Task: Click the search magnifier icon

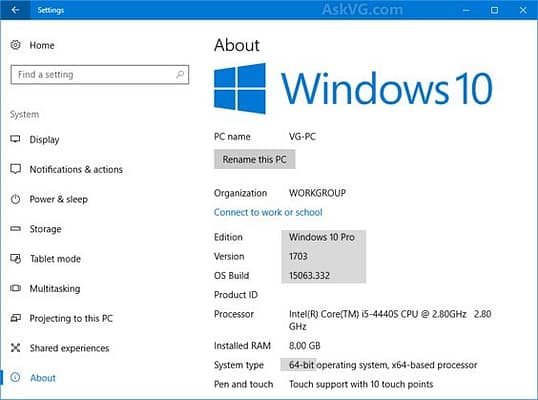Action: (x=180, y=74)
